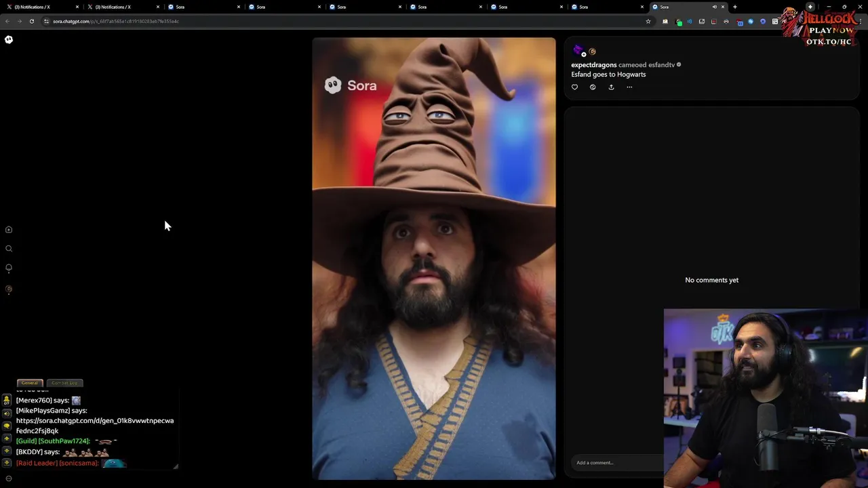This screenshot has height=488, width=868.
Task: Open the Chrome three-dot menu
Action: 860,21
